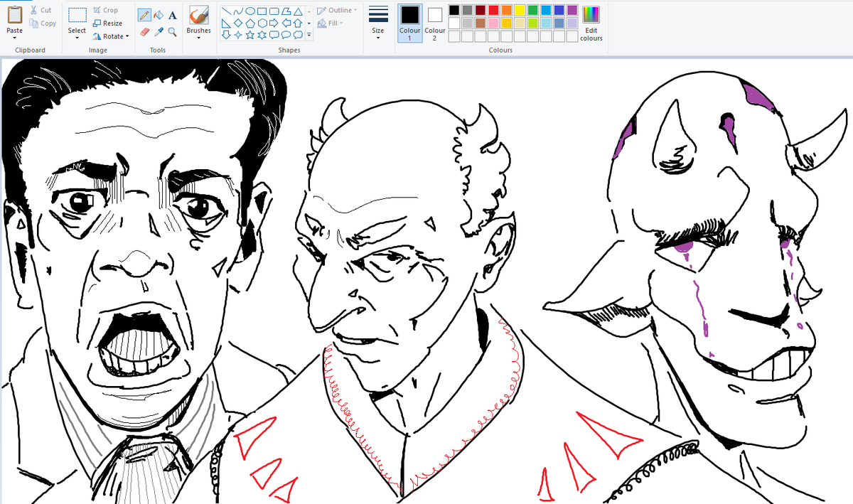The width and height of the screenshot is (853, 504).
Task: Choose the Triangle shape
Action: 298,11
